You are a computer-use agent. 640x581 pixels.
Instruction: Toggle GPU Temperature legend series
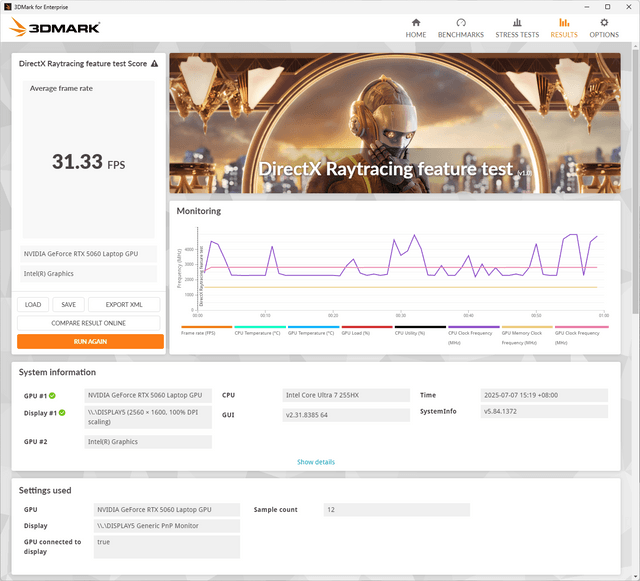click(x=313, y=331)
